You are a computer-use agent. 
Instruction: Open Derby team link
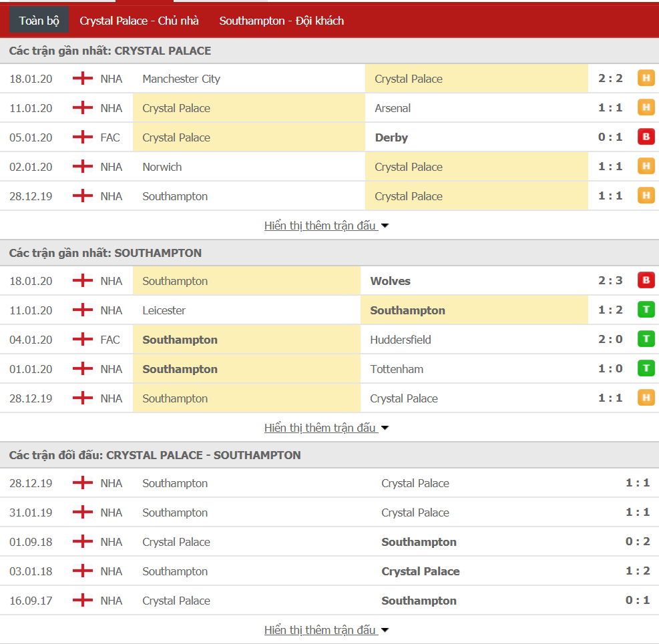coord(391,137)
